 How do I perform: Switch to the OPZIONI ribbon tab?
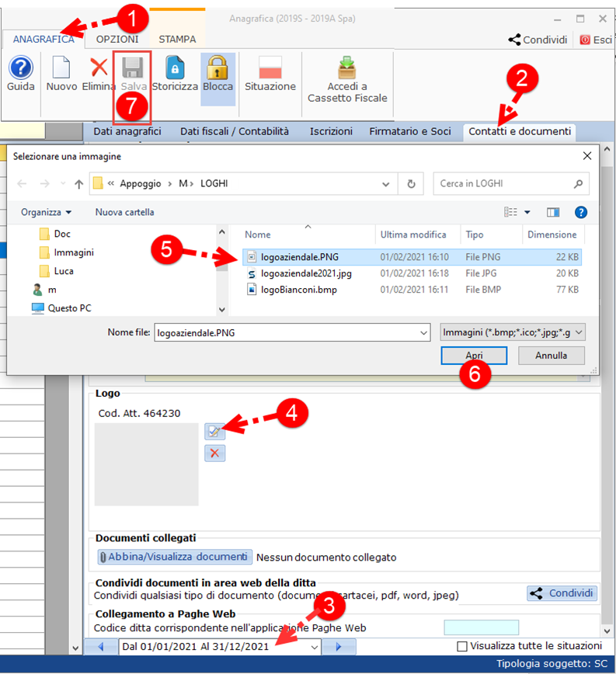(x=117, y=39)
